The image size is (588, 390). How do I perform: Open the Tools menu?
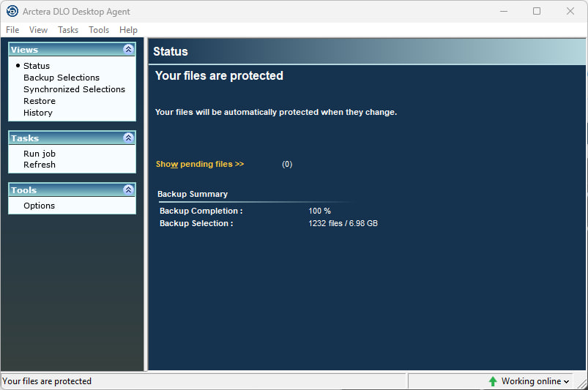coord(99,30)
